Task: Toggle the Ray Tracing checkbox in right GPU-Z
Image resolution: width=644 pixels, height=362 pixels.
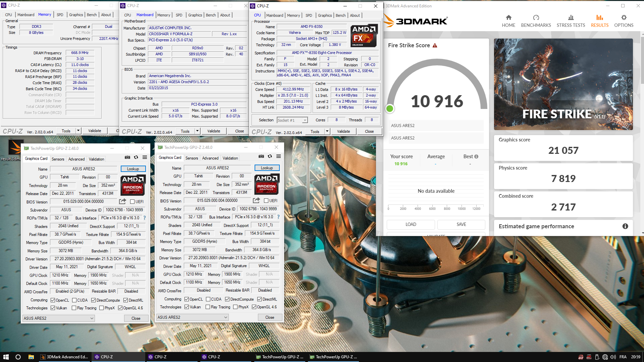Action: coord(208,307)
